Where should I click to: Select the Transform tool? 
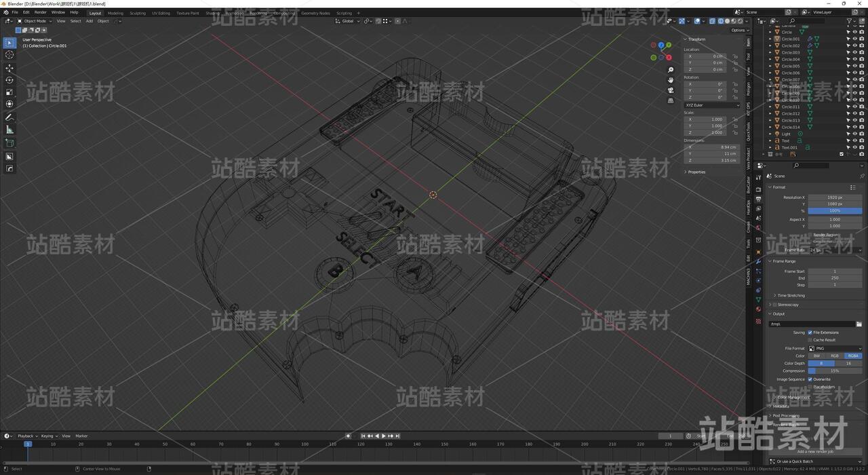tap(9, 104)
